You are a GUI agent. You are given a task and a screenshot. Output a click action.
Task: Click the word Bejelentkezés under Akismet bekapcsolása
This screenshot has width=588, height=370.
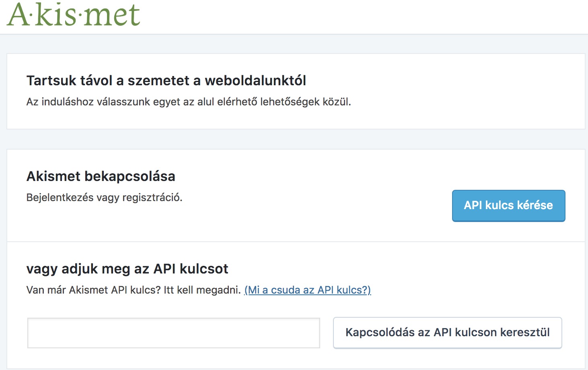(59, 197)
